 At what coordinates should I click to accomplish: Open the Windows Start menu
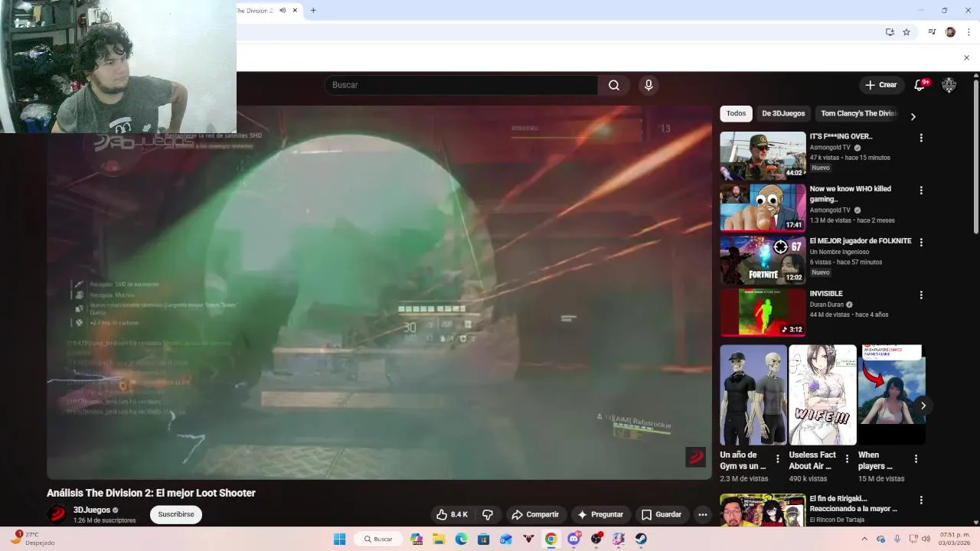click(x=340, y=539)
